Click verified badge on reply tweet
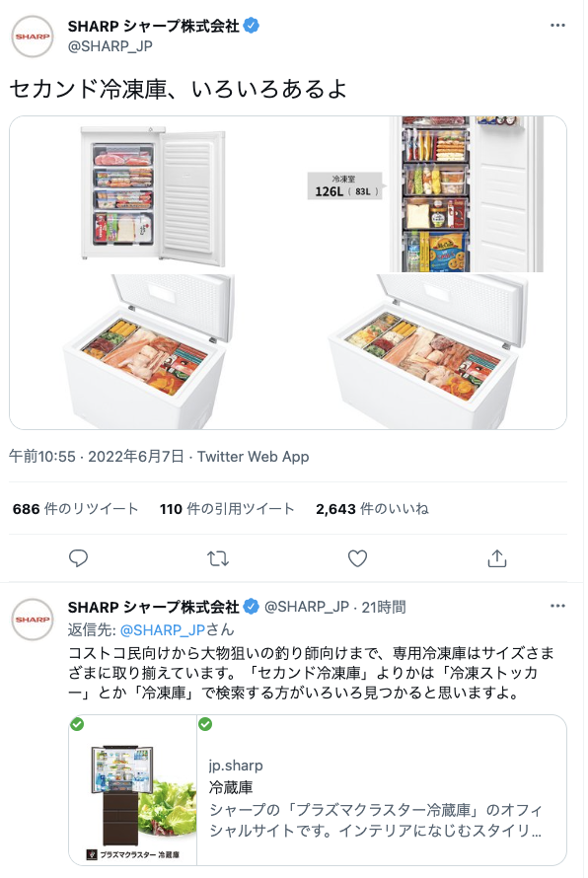 (x=252, y=607)
